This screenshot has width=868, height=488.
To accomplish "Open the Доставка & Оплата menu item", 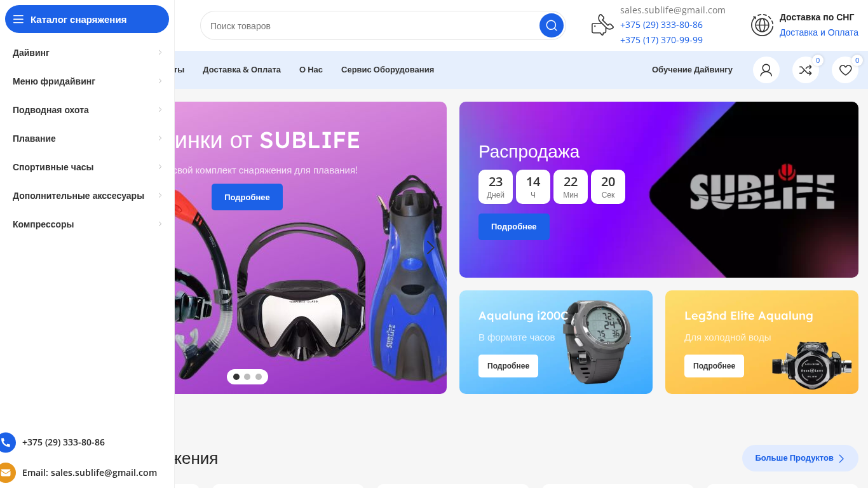I will point(241,70).
